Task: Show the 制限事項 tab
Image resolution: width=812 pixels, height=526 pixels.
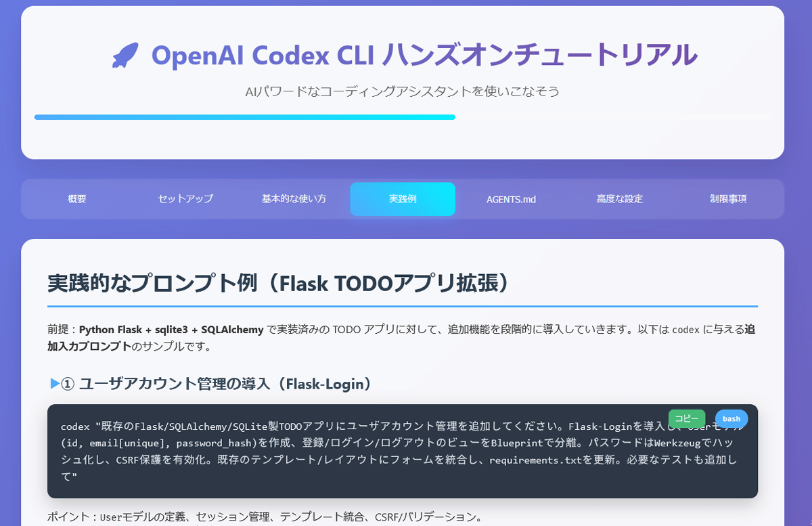Action: click(x=728, y=199)
